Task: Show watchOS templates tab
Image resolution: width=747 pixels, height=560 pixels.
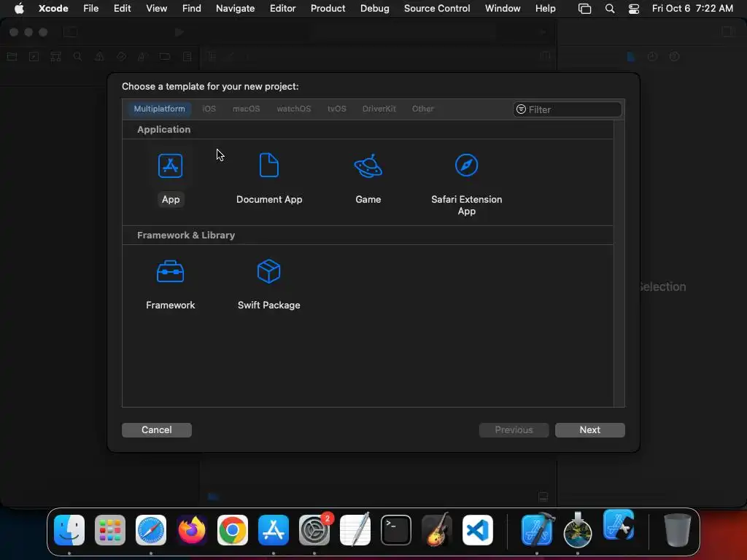Action: tap(293, 109)
